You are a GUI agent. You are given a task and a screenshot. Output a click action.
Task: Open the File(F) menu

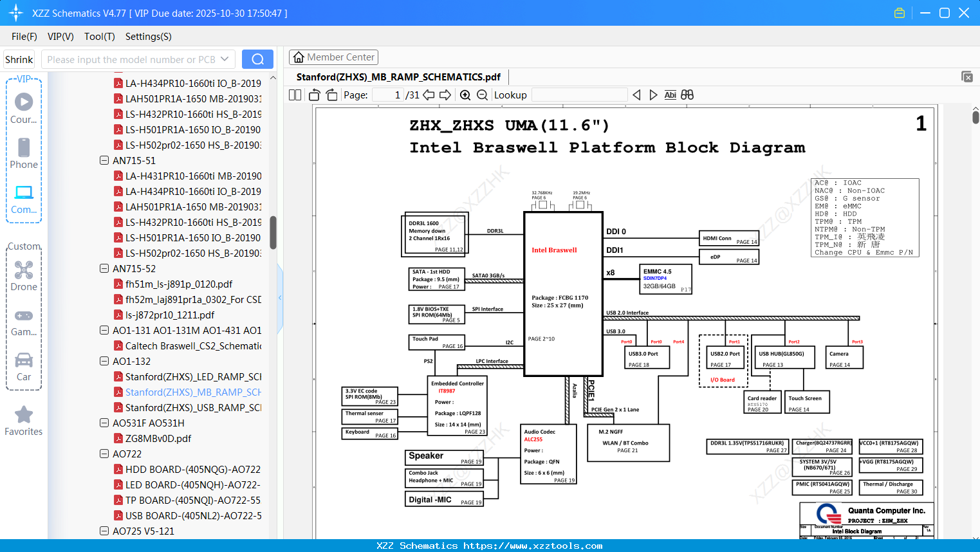coord(24,37)
